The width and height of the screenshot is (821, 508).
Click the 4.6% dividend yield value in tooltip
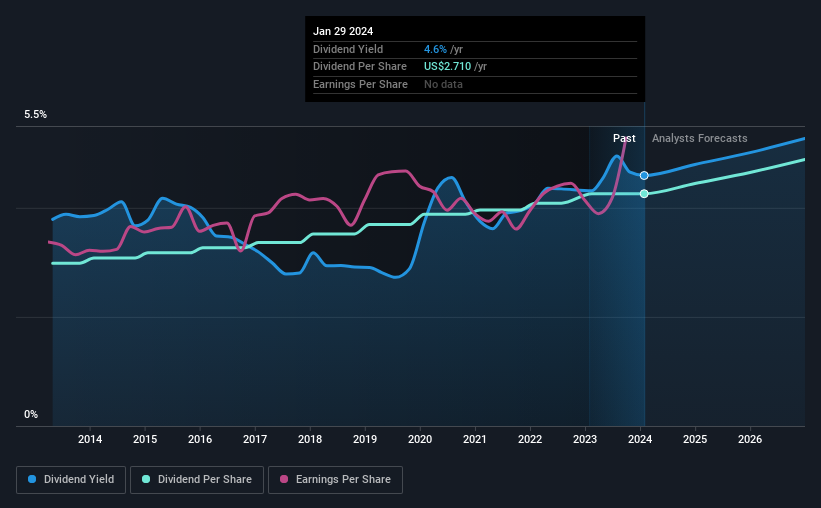pyautogui.click(x=435, y=49)
